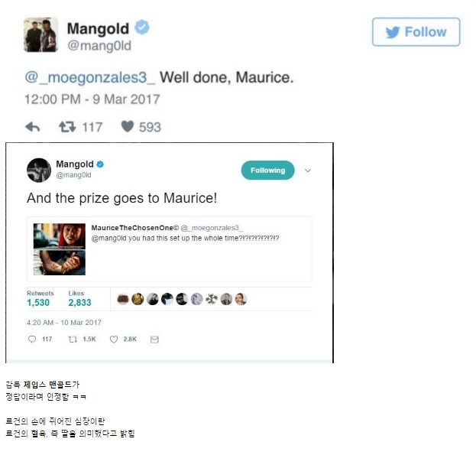
Task: Click the 1,530 Retweets count
Action: [38, 303]
